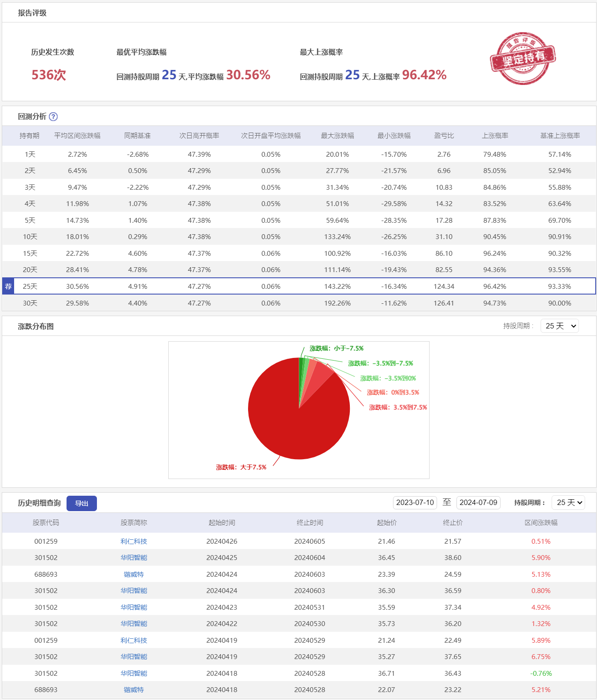Edit the start date field 2023-07-10

pyautogui.click(x=415, y=502)
